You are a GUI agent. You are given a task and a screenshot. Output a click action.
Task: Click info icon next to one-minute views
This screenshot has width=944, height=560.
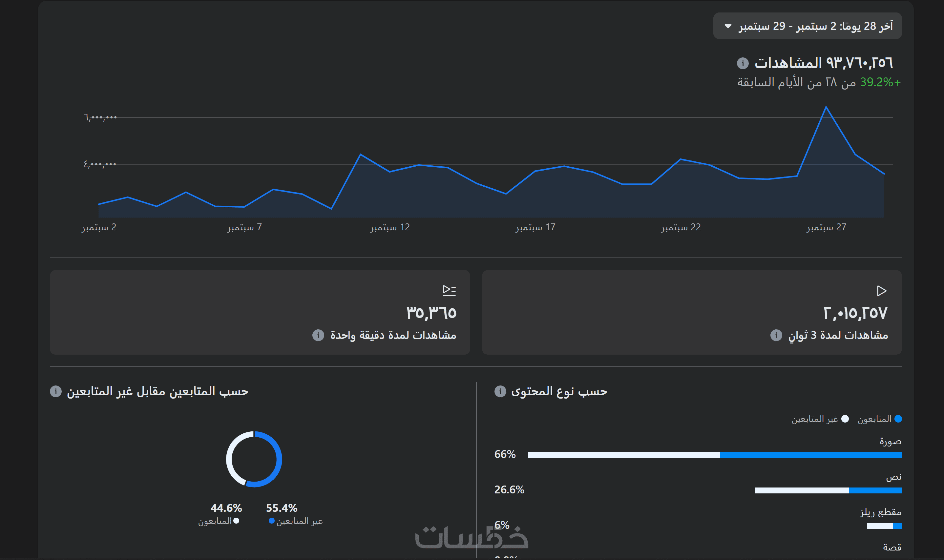(318, 335)
